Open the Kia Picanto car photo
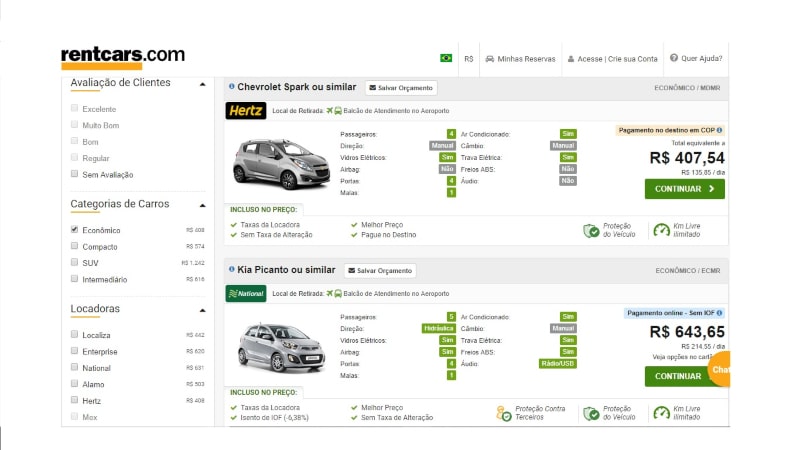The width and height of the screenshot is (800, 450). point(281,347)
